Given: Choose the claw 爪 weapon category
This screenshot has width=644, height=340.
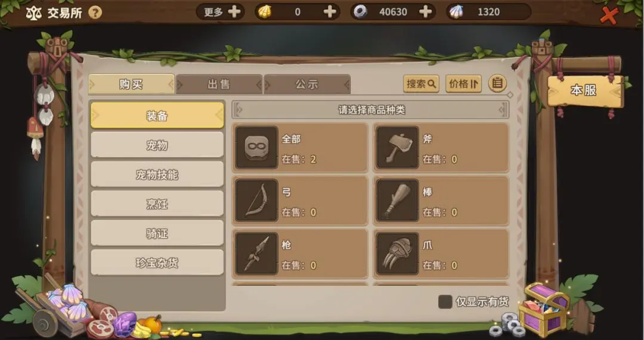Looking at the screenshot, I should point(441,254).
